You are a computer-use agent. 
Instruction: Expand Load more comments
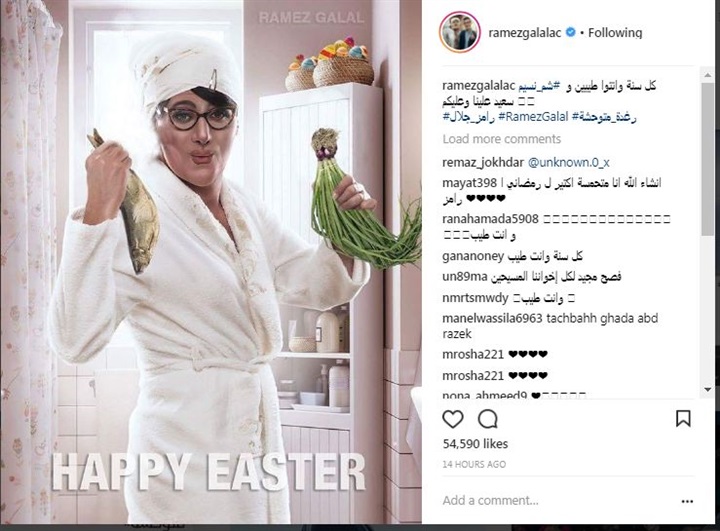coord(501,139)
